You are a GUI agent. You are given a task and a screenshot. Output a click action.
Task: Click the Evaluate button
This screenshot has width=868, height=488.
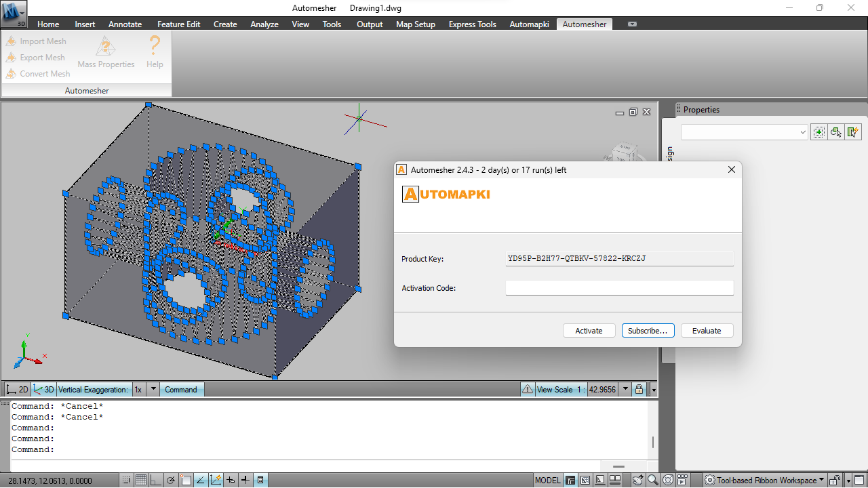pyautogui.click(x=707, y=331)
